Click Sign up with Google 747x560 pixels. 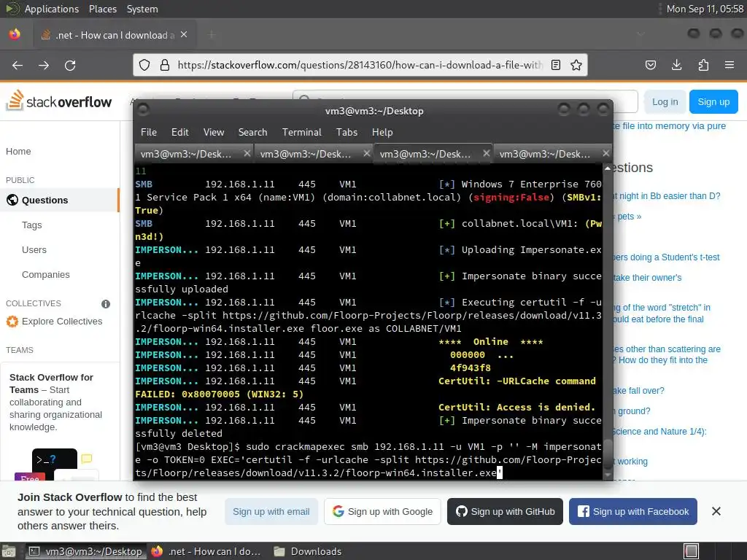click(x=382, y=511)
